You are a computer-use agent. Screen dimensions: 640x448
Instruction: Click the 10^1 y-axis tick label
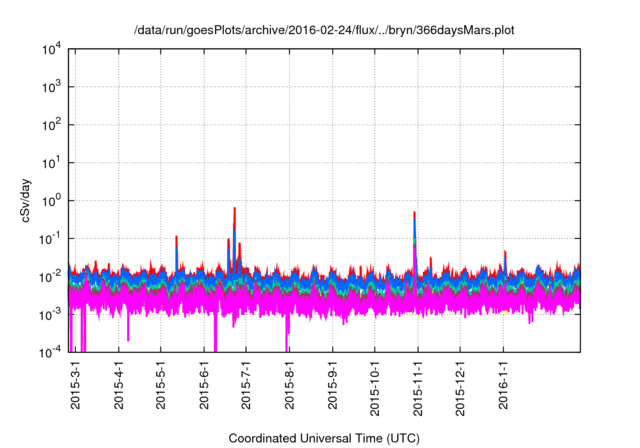pos(51,163)
